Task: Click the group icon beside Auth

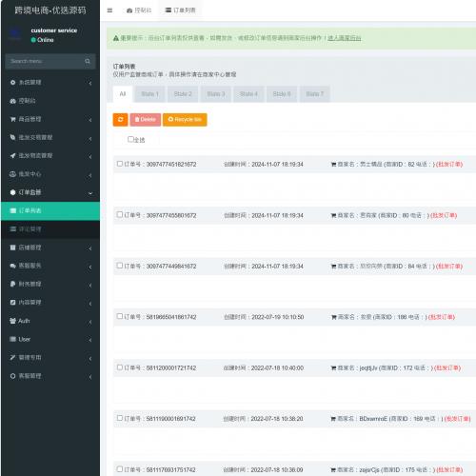Action: [12, 321]
